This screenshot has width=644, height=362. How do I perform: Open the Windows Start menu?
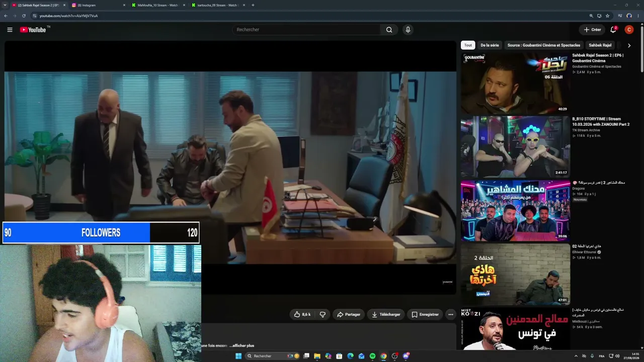coord(238,356)
